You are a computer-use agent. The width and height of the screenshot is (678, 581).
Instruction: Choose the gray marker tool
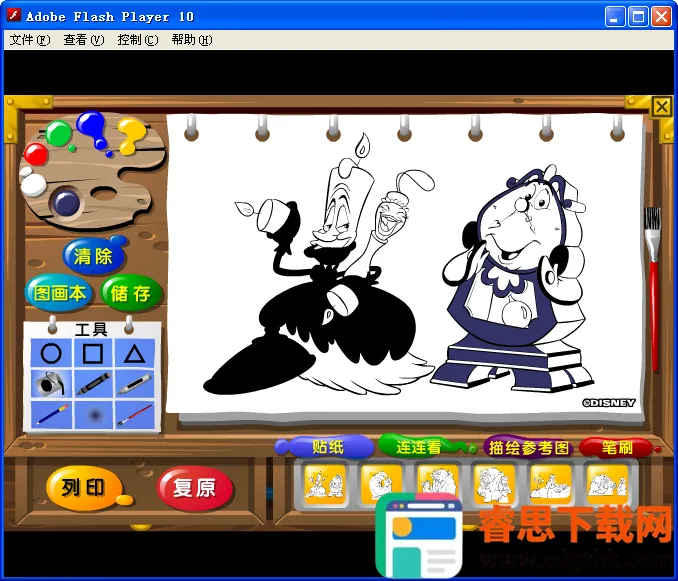tap(135, 384)
